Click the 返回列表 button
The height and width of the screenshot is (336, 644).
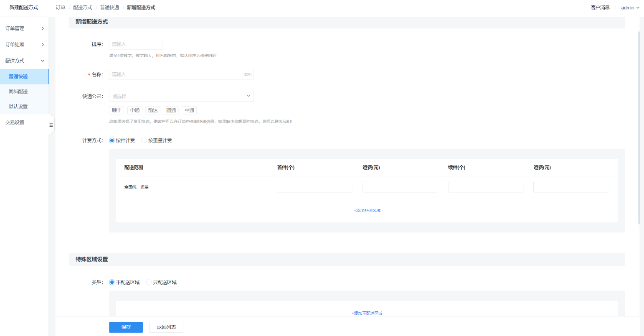(166, 327)
